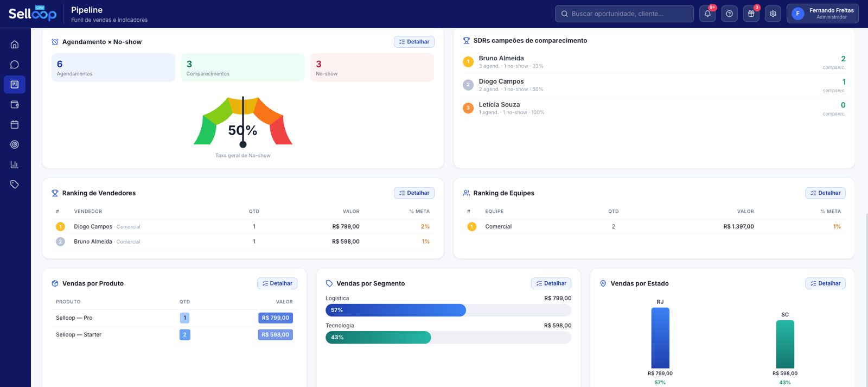Click the box icon beside Vendas por Produto
Image resolution: width=868 pixels, height=387 pixels.
point(55,283)
